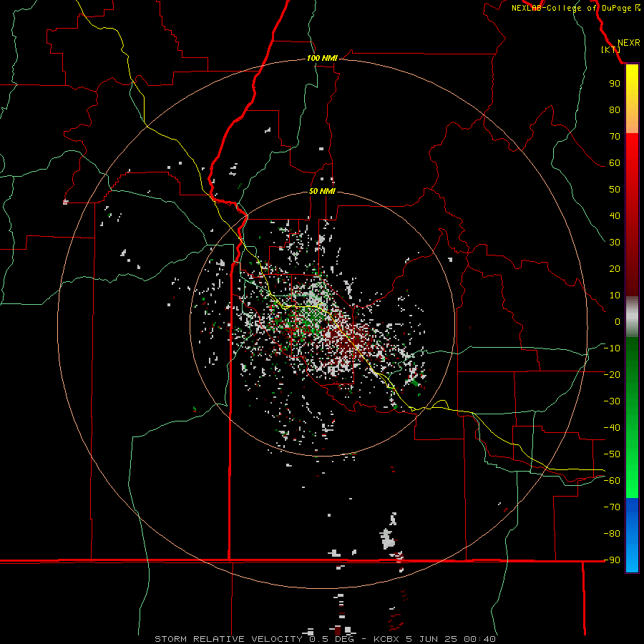The width and height of the screenshot is (644, 644).
Task: Select the 0 value on velocity scale
Action: click(x=618, y=322)
